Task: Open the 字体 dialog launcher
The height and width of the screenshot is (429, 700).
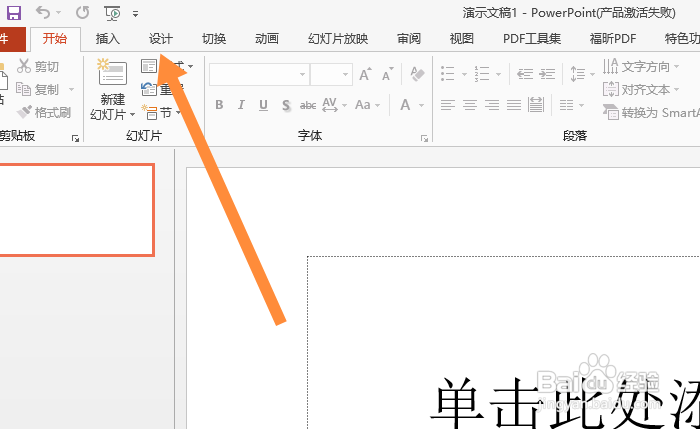Action: pyautogui.click(x=424, y=139)
